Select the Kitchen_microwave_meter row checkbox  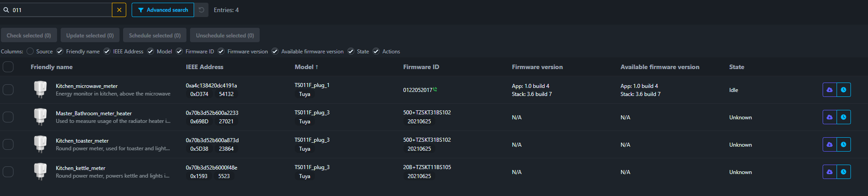pyautogui.click(x=8, y=90)
